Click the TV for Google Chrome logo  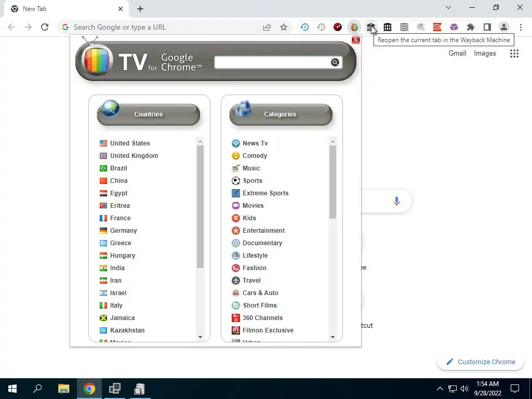tap(142, 59)
